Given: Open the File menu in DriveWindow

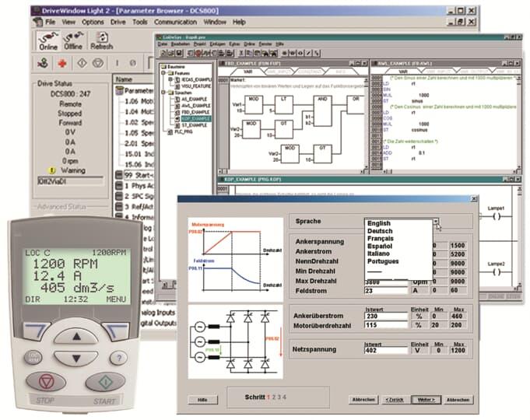Looking at the screenshot, I should click(x=51, y=23).
